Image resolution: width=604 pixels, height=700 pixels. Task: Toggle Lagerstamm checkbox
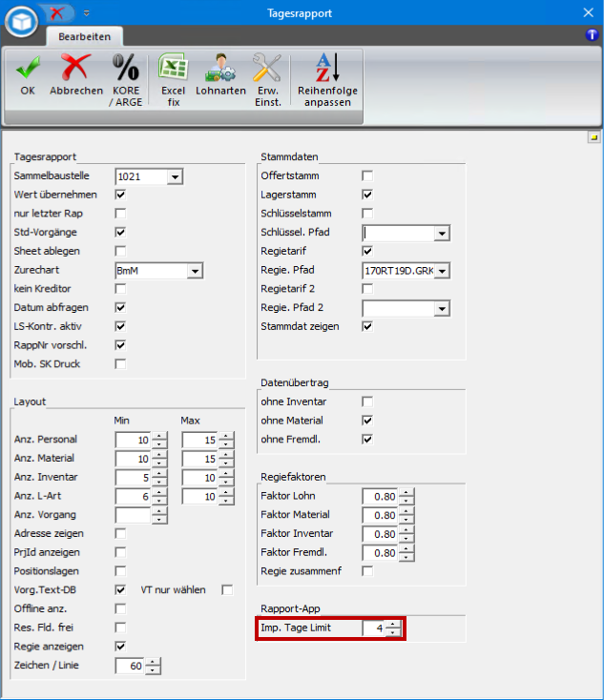point(367,195)
